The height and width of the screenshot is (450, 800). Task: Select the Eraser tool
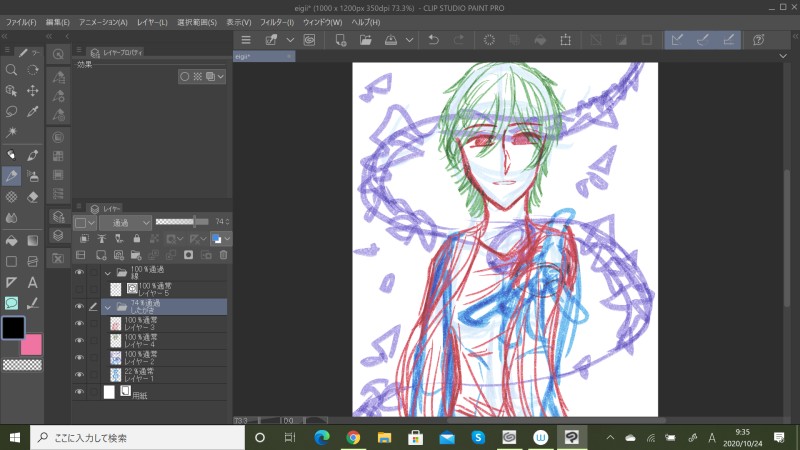tap(33, 196)
